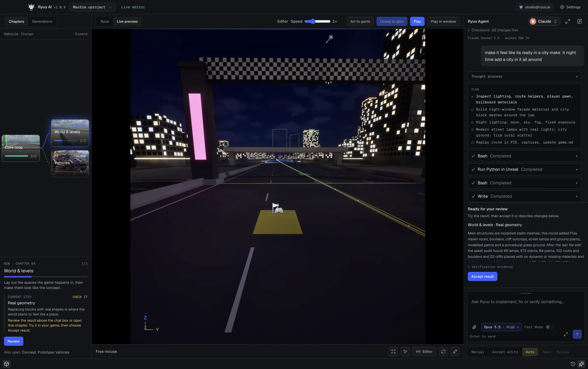This screenshot has width=588, height=369.
Task: Open the history clock icon
Action: [573, 364]
